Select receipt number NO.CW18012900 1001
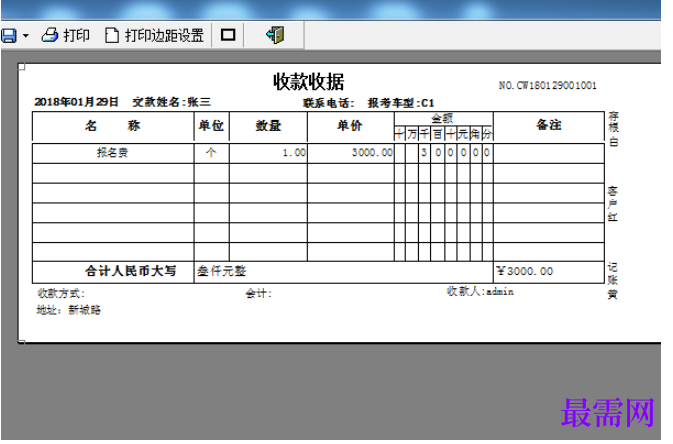This screenshot has width=673, height=444. tap(548, 85)
